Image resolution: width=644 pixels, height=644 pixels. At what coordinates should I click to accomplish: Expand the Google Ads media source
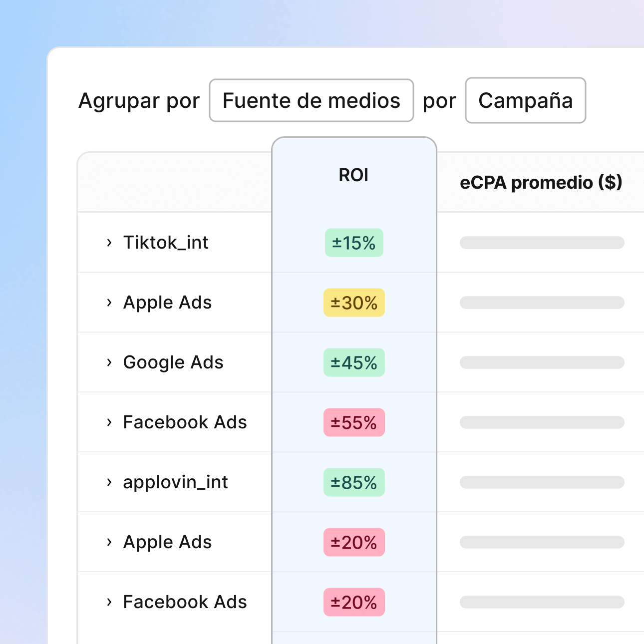click(x=109, y=363)
